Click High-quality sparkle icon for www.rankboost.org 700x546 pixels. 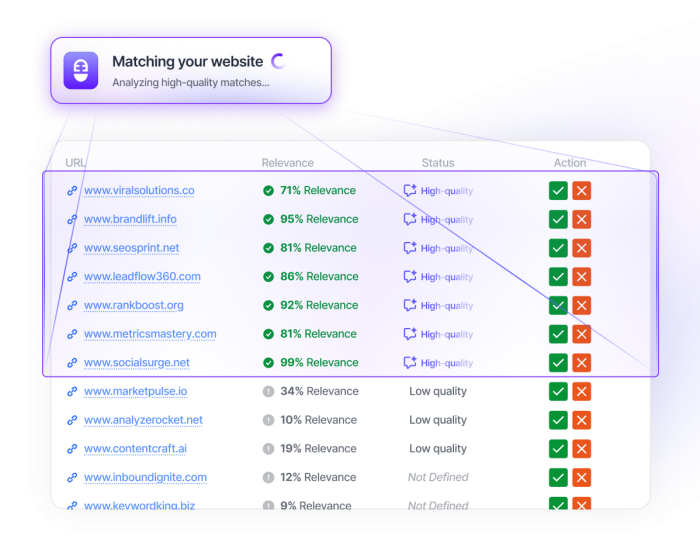click(x=410, y=305)
